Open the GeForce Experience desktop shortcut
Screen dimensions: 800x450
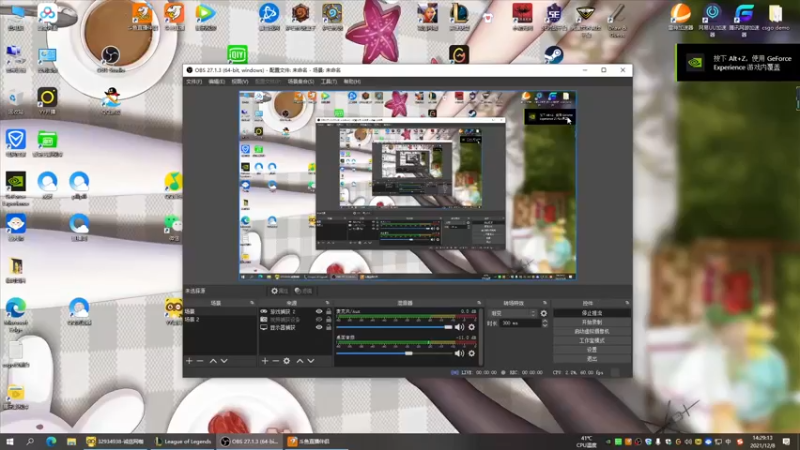pos(16,189)
